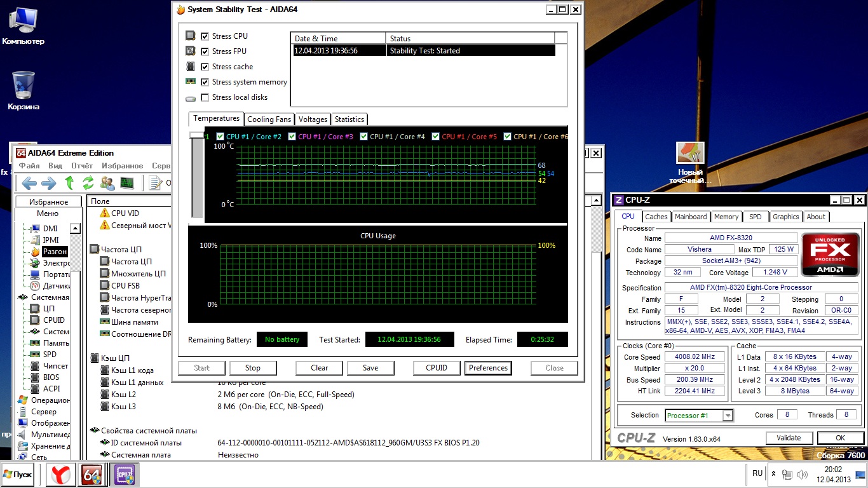The height and width of the screenshot is (488, 868).
Task: Toggle the Stress cache checkbox
Action: click(205, 67)
